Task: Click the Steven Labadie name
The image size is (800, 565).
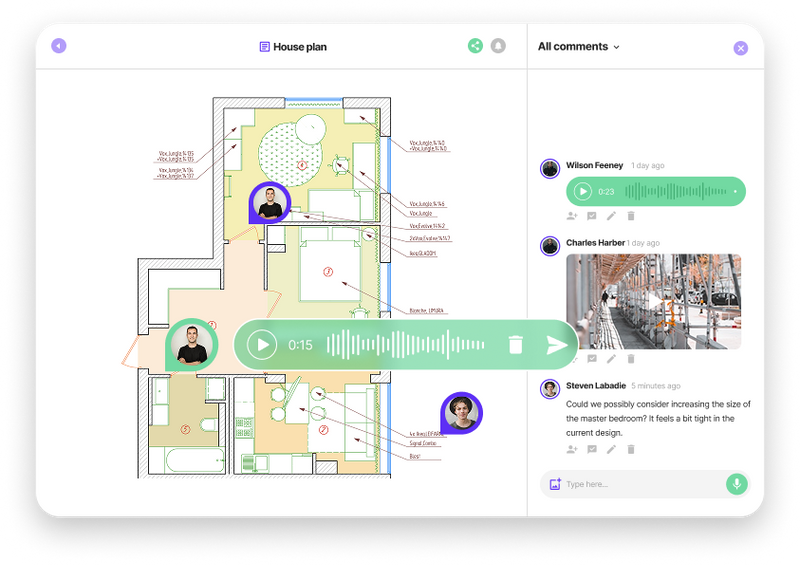Action: click(596, 386)
